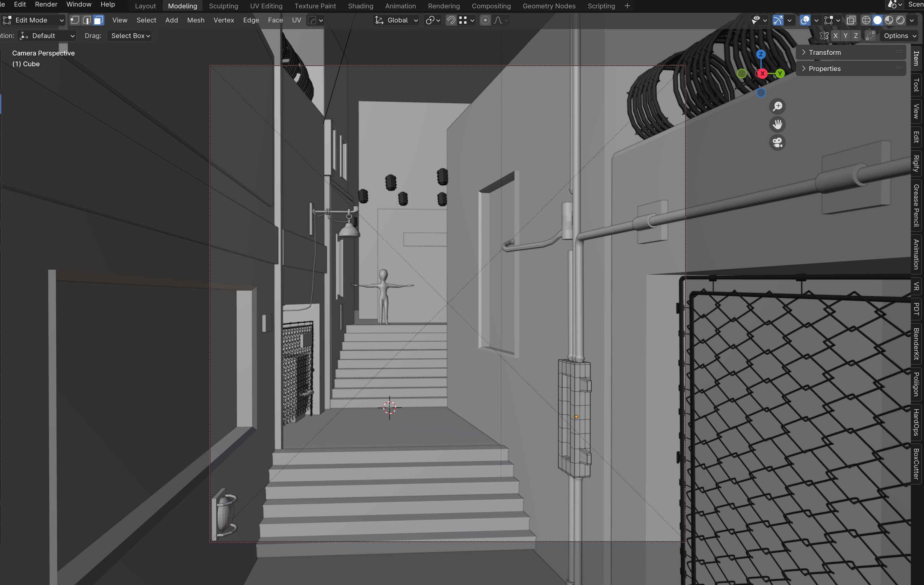Open the transform pivot point dropdown
This screenshot has height=585, width=924.
[x=433, y=20]
